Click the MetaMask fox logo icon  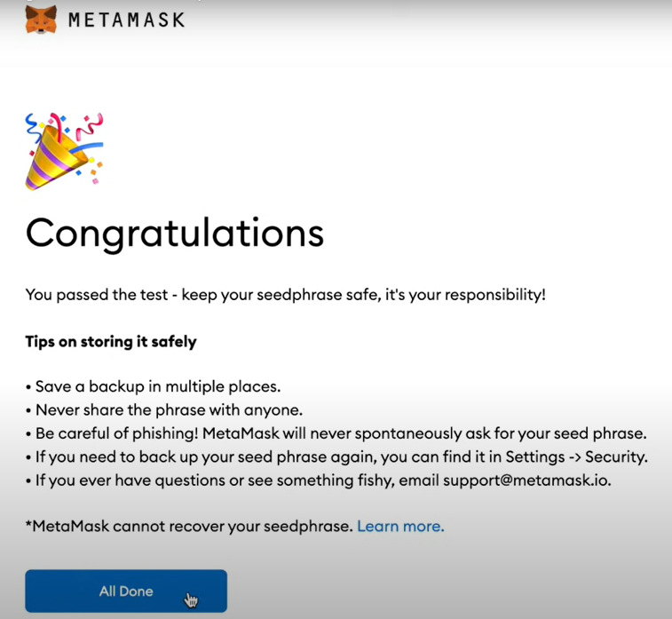[x=41, y=20]
